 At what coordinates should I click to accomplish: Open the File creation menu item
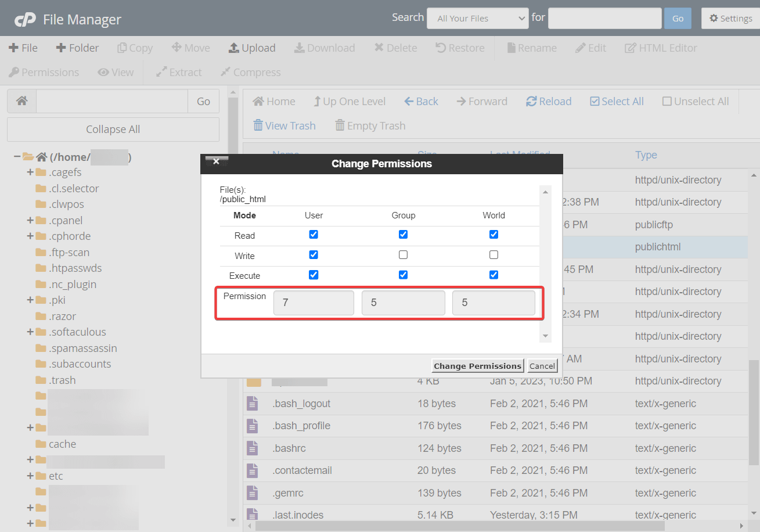23,48
